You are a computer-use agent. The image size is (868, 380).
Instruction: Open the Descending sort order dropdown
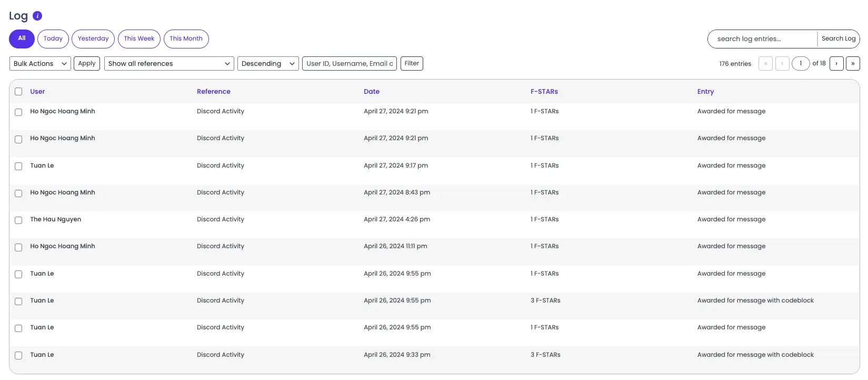(x=268, y=64)
